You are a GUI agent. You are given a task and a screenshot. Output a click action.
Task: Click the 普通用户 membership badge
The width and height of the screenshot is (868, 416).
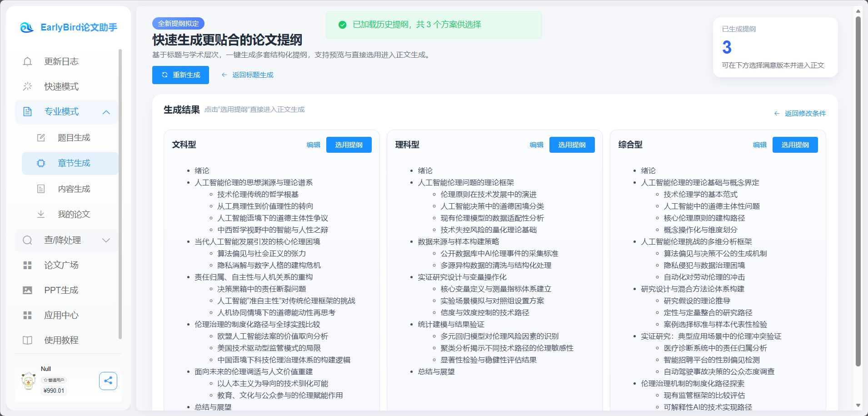point(53,380)
